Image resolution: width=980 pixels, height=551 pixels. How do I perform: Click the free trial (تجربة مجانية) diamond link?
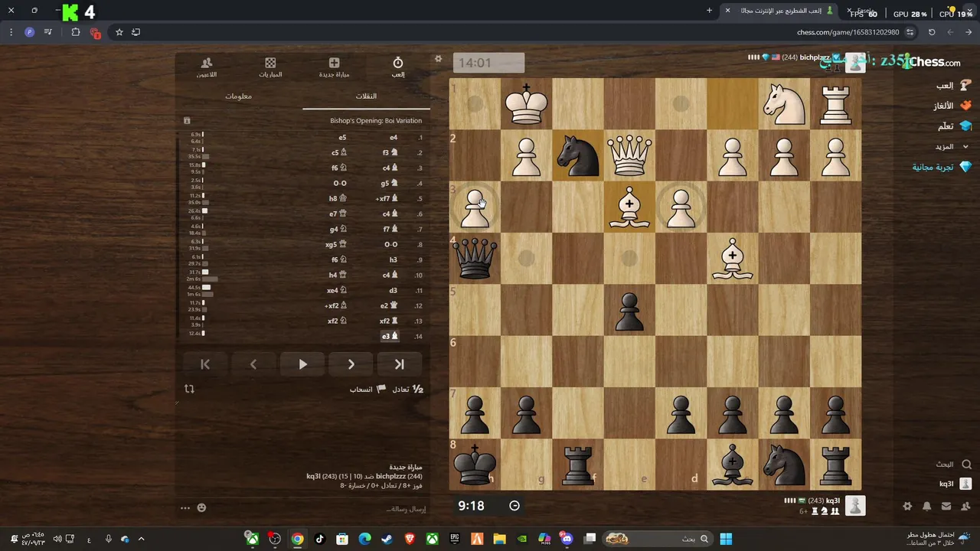(x=942, y=166)
